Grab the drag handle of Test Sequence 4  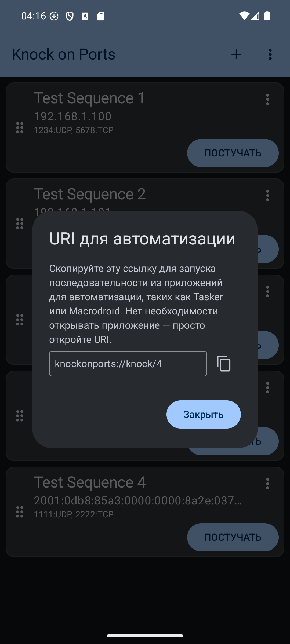(x=20, y=512)
